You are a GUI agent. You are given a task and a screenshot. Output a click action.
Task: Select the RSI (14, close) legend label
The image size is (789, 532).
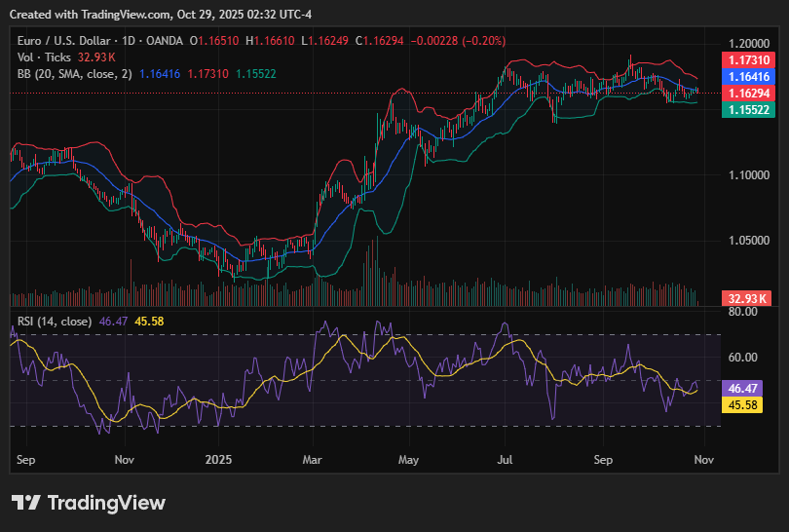click(55, 321)
